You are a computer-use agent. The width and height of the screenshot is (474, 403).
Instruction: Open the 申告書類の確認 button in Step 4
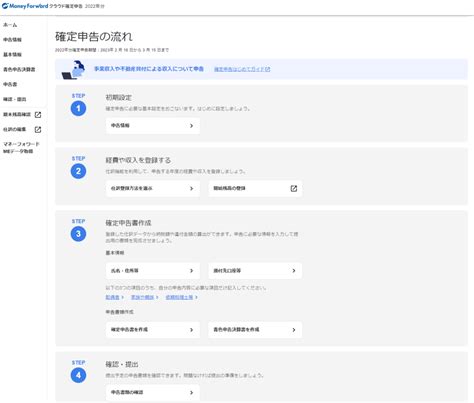pos(153,392)
